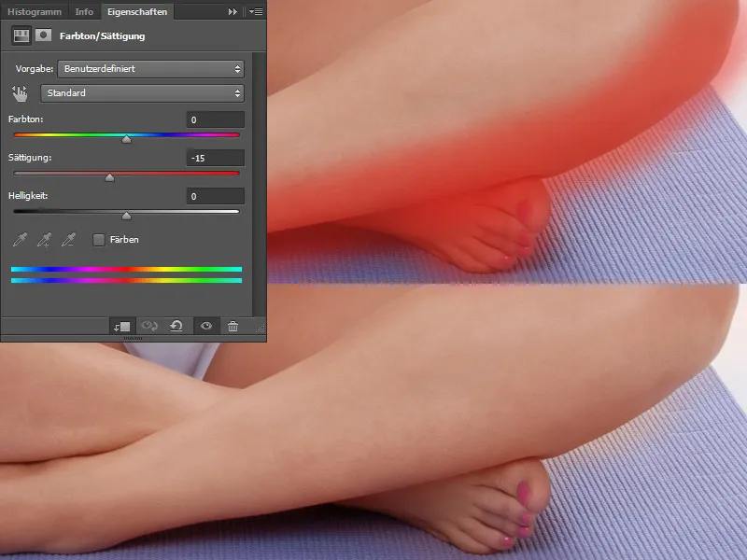Click the adjustment properties icon

[x=21, y=35]
